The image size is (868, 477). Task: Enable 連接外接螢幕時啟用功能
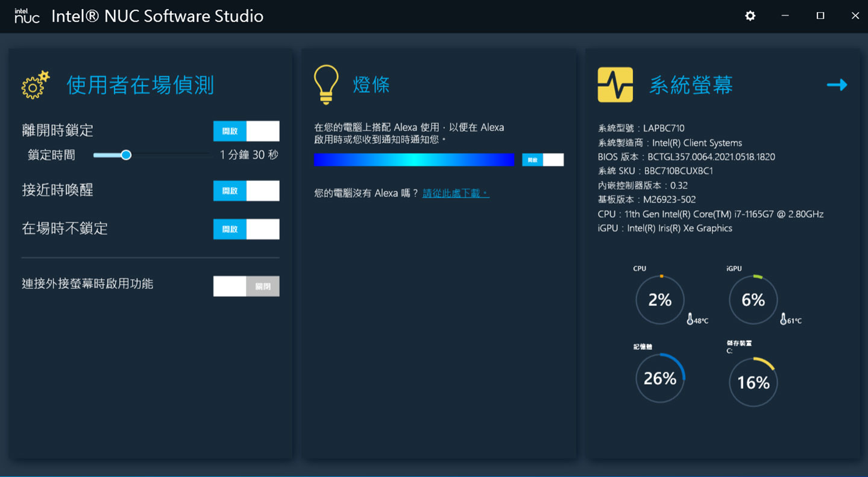coord(246,286)
